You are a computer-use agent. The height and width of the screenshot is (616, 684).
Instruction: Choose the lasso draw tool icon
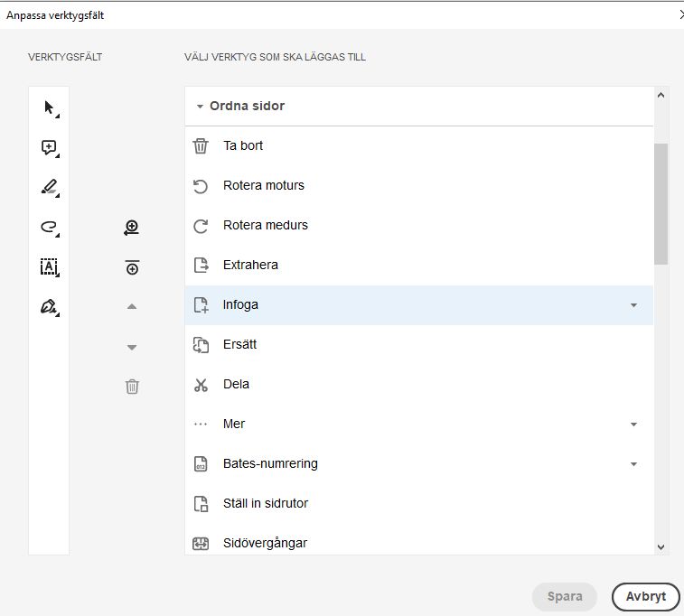[50, 228]
